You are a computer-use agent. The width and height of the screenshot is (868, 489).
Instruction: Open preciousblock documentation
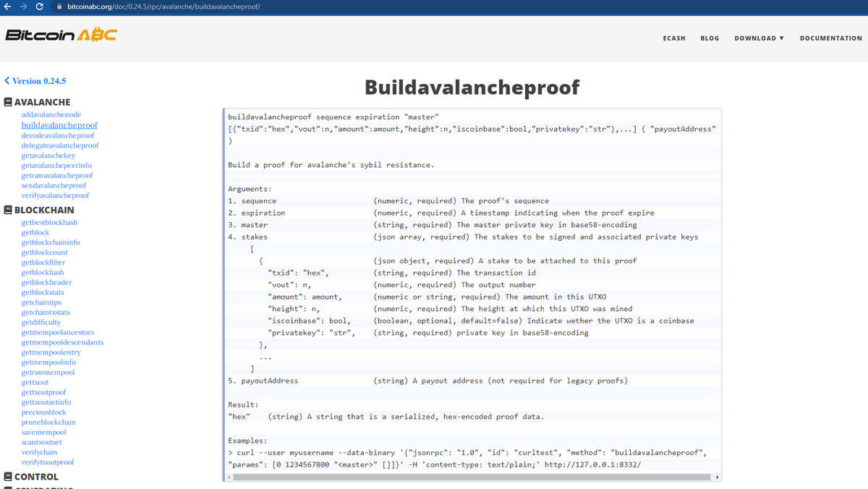tap(43, 412)
